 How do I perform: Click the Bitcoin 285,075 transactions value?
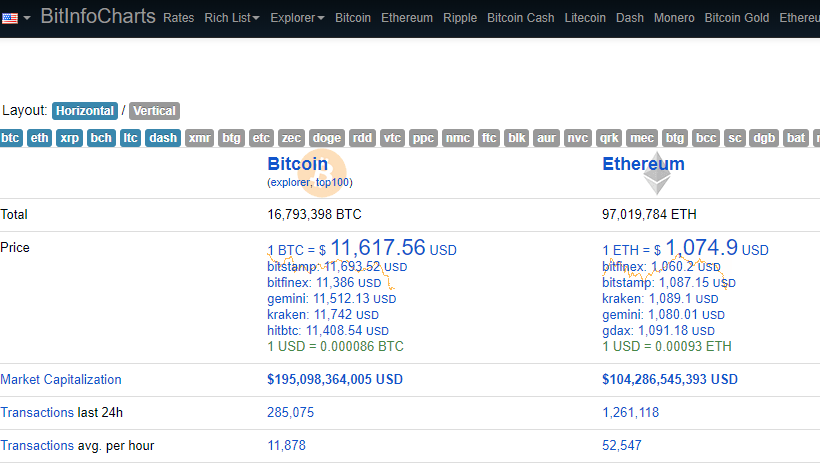point(290,413)
